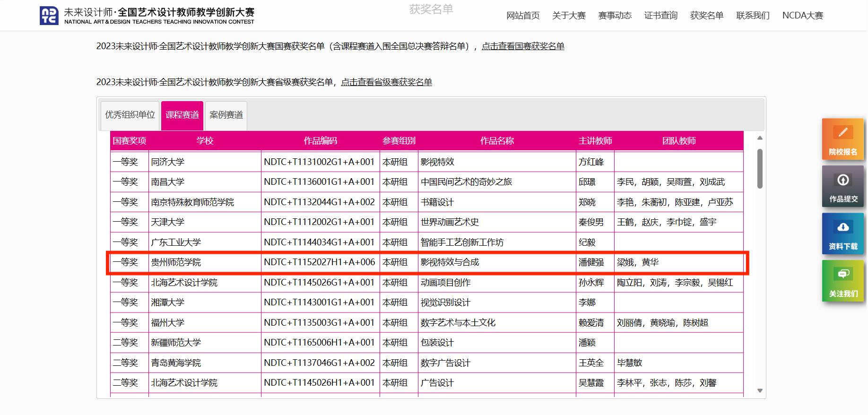Open the 赛事动态 navigation item
Viewport: 868px width, 415px height.
point(615,16)
